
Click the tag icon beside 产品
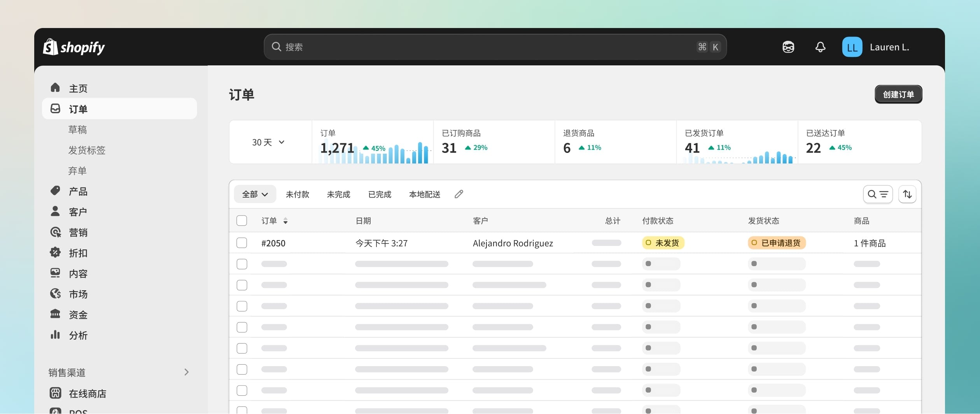click(55, 191)
